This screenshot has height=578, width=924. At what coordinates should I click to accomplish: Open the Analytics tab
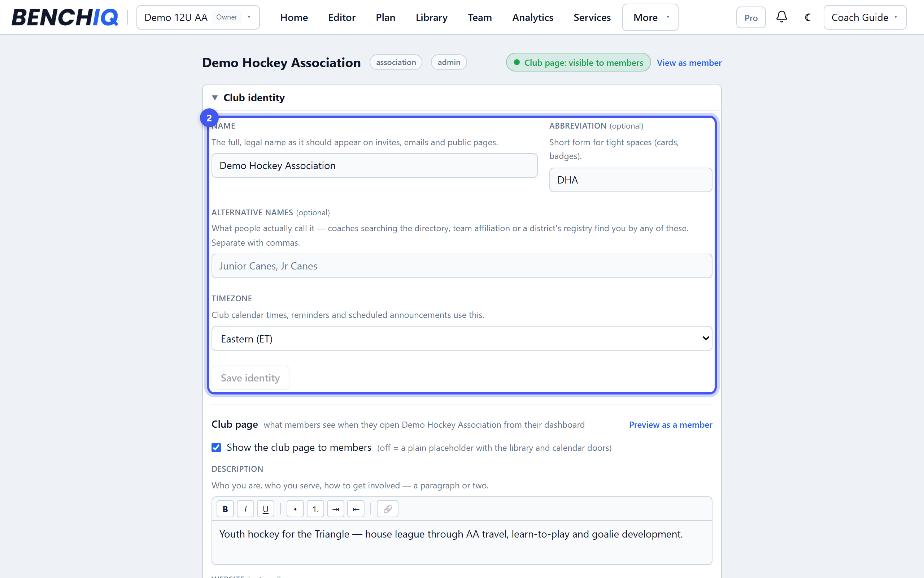533,17
